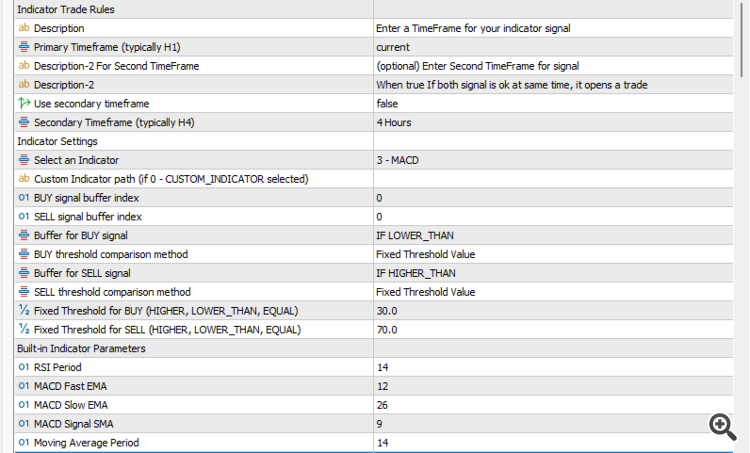The image size is (750, 453).
Task: Click the Custom Indicator path text icon
Action: point(24,179)
